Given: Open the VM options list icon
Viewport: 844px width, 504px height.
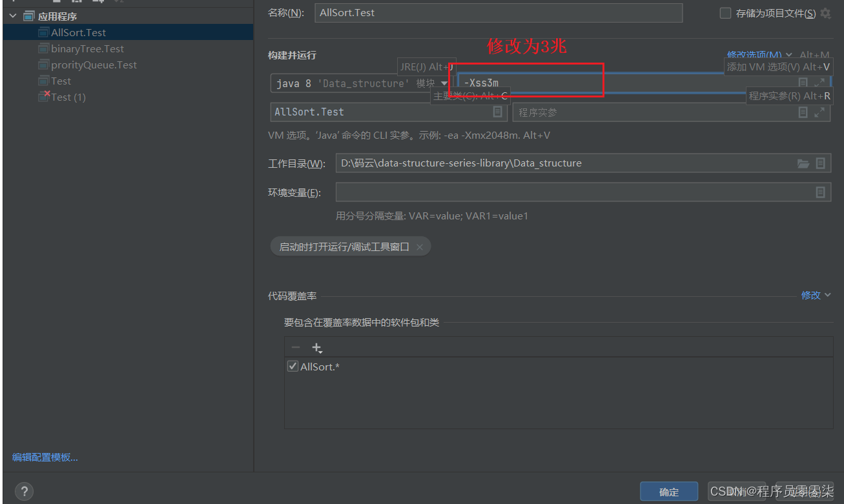Looking at the screenshot, I should [803, 83].
